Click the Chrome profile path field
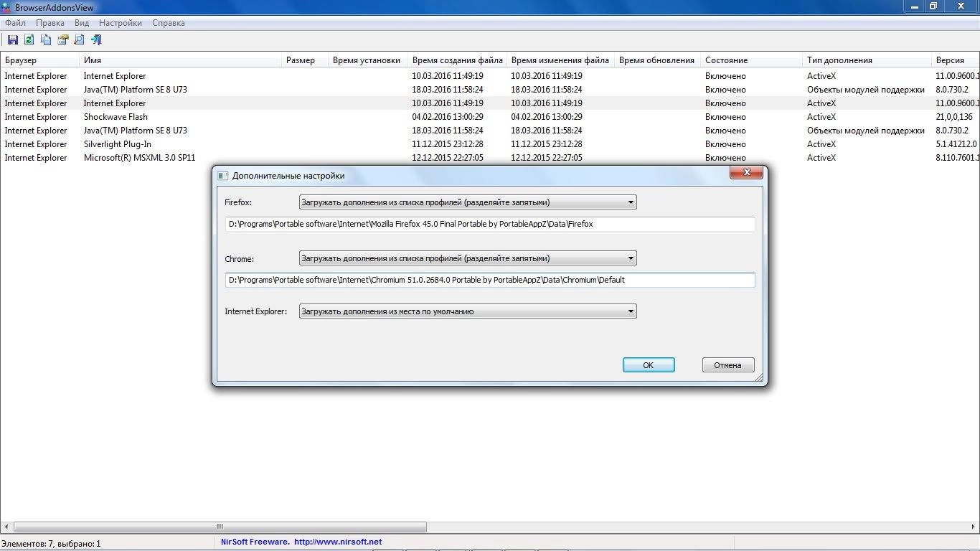 click(490, 280)
